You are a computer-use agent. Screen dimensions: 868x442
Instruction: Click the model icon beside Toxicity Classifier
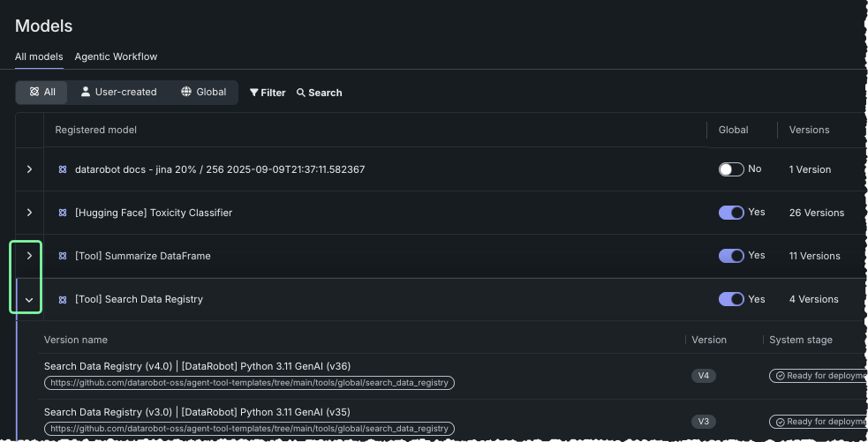pos(63,213)
